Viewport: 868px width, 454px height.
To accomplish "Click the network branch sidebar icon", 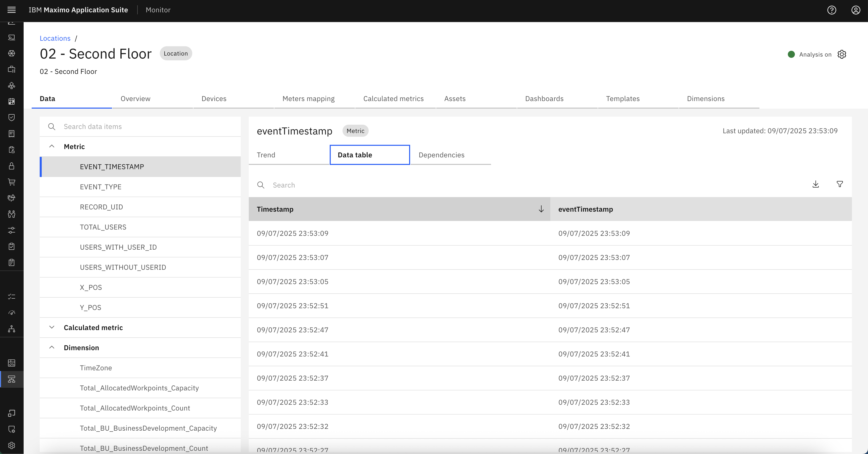I will tap(12, 329).
